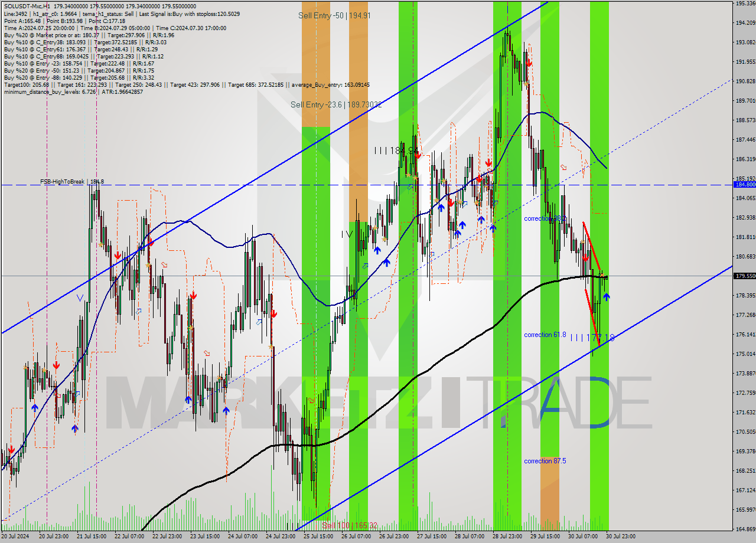Click the '21 Jul 15:00' time axis label
Screen dimensions: 756x543
(x=92, y=537)
